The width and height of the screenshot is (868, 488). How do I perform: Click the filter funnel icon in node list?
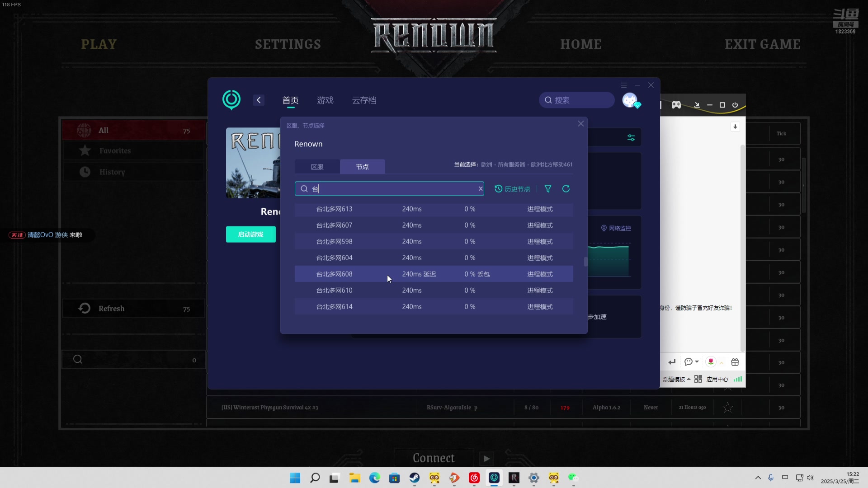coord(548,189)
